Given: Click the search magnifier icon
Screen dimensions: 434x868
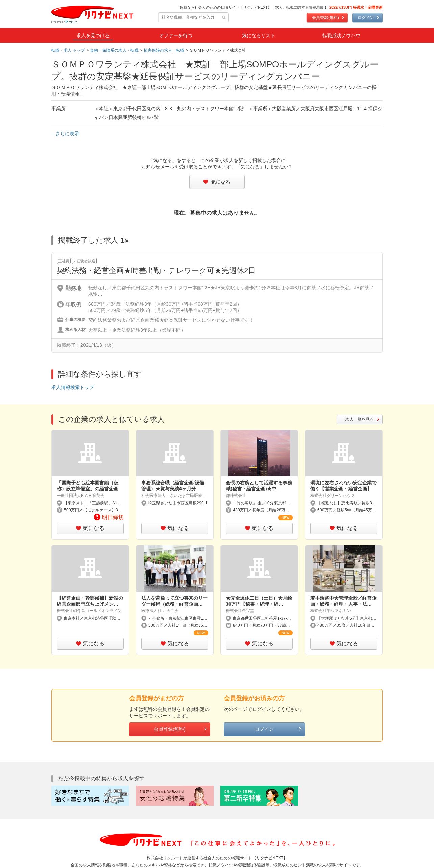Looking at the screenshot, I should coord(224,18).
